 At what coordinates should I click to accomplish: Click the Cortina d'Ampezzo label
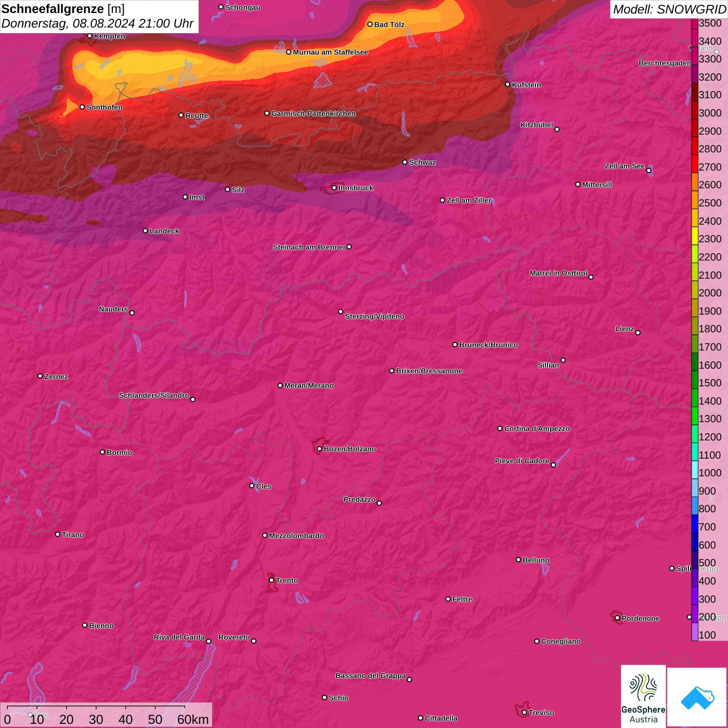(x=537, y=428)
